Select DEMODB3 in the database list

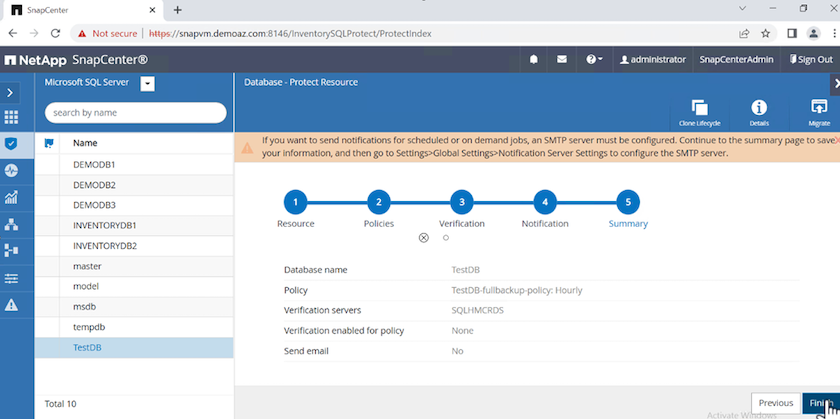point(134,205)
